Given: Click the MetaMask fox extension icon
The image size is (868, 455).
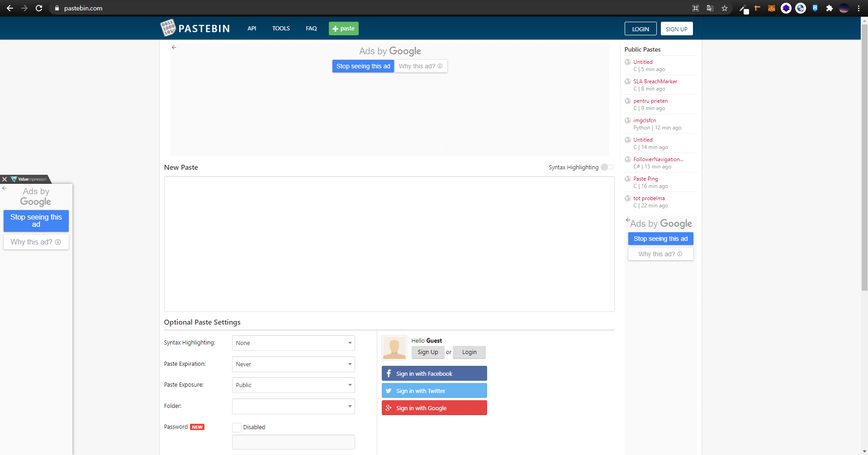Looking at the screenshot, I should pyautogui.click(x=772, y=8).
